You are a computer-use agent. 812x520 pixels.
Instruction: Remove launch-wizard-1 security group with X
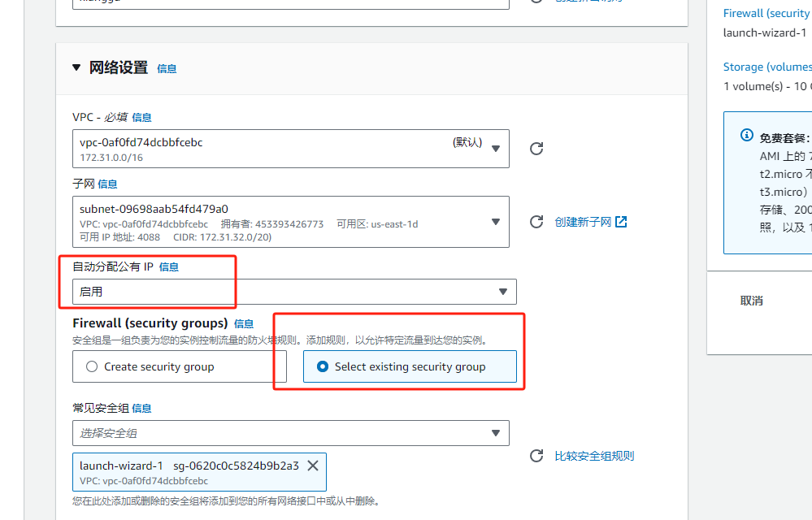pyautogui.click(x=313, y=466)
